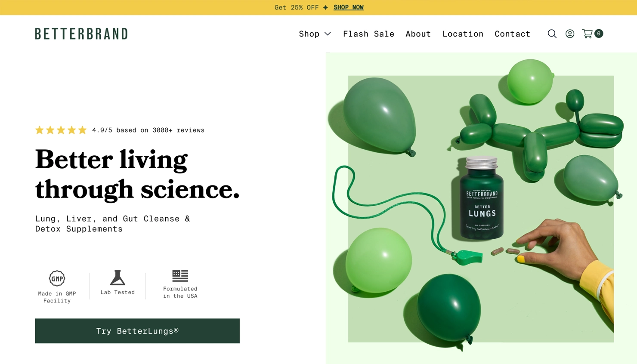Image resolution: width=637 pixels, height=364 pixels.
Task: Expand the Shop dropdown chevron
Action: [328, 34]
